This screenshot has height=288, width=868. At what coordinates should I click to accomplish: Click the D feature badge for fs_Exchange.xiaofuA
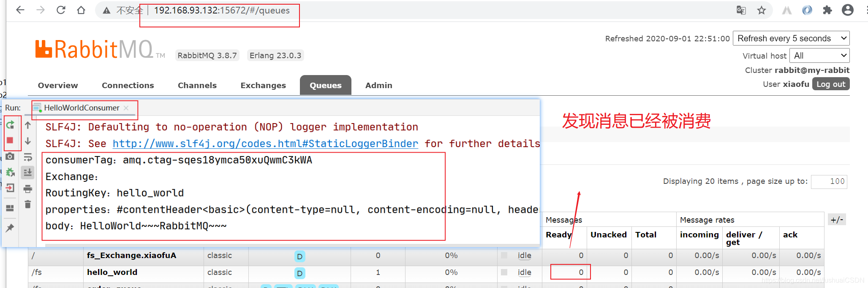coord(299,256)
